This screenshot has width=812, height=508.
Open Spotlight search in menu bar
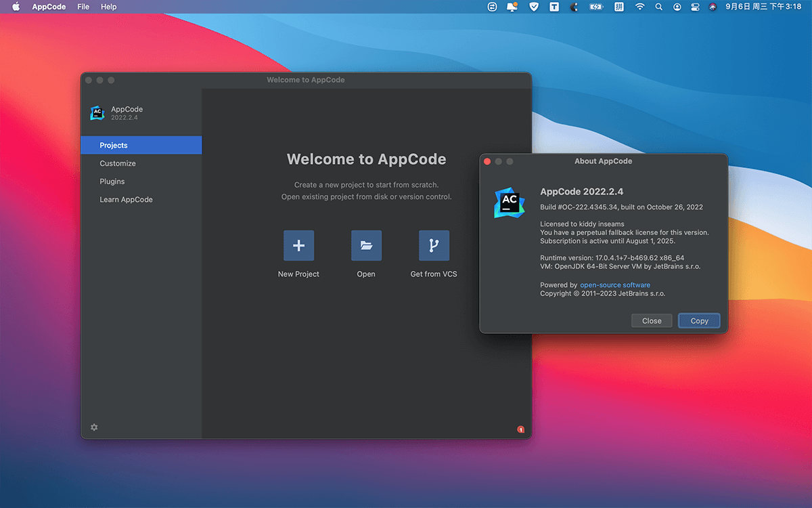(658, 7)
